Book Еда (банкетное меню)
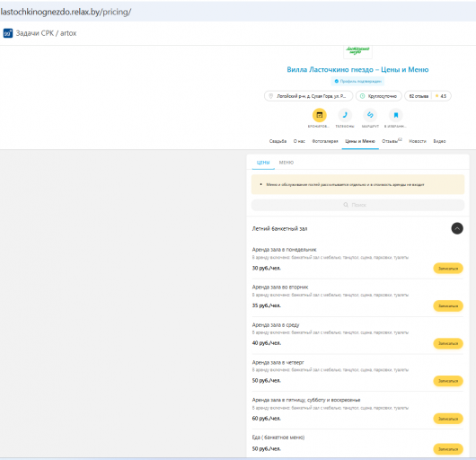 (448, 449)
